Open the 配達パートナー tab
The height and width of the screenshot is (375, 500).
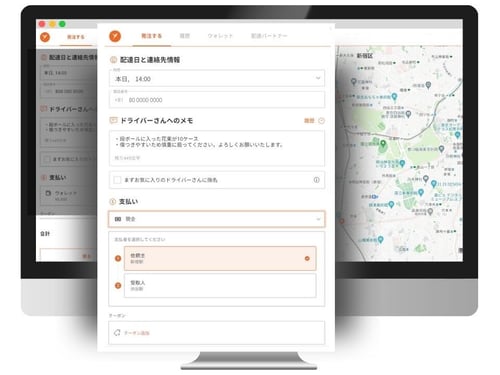click(x=269, y=36)
